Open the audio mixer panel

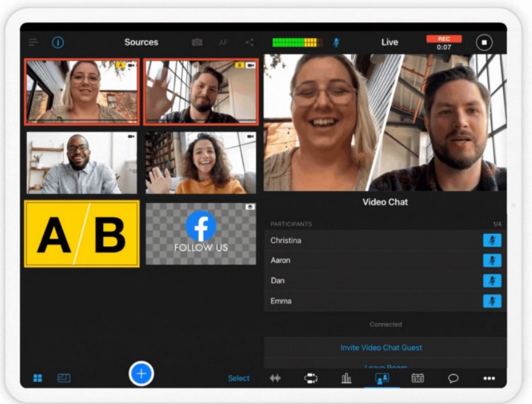(x=275, y=379)
